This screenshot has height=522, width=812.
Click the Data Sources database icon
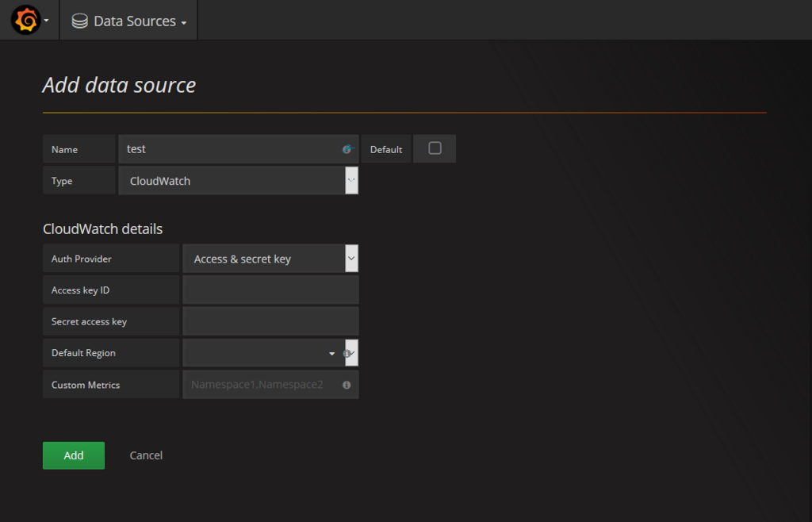79,21
